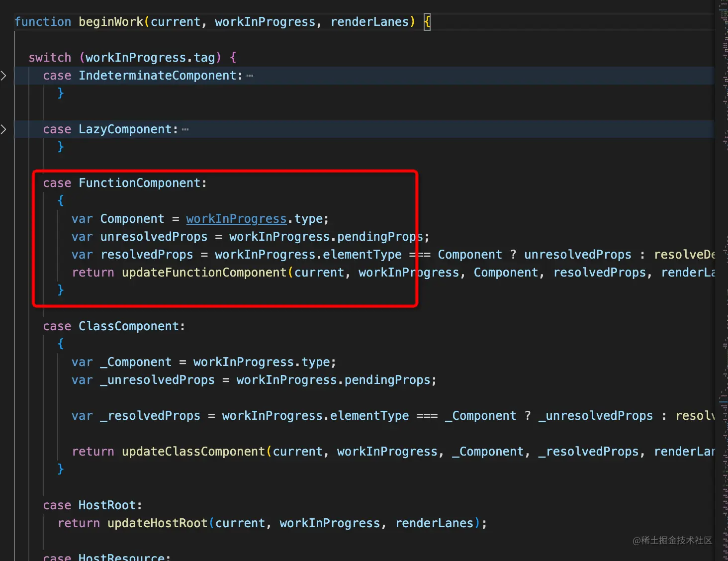
Task: Click renderLanes argument in updateHostRoot call
Action: (434, 523)
